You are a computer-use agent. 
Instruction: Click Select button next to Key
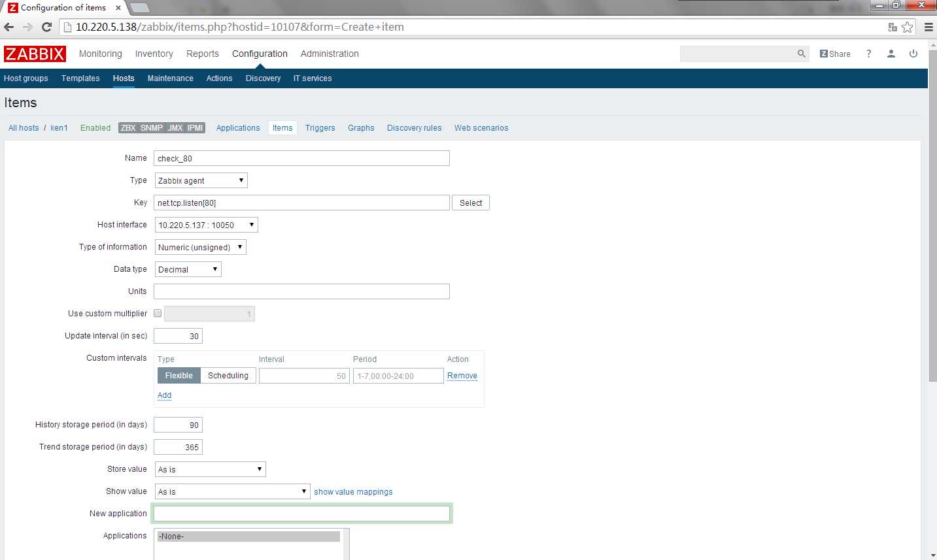[x=471, y=203]
